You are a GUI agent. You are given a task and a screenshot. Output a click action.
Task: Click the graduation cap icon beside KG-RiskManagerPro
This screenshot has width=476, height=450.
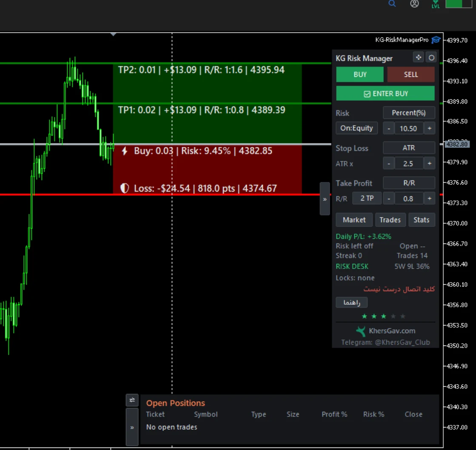(436, 40)
